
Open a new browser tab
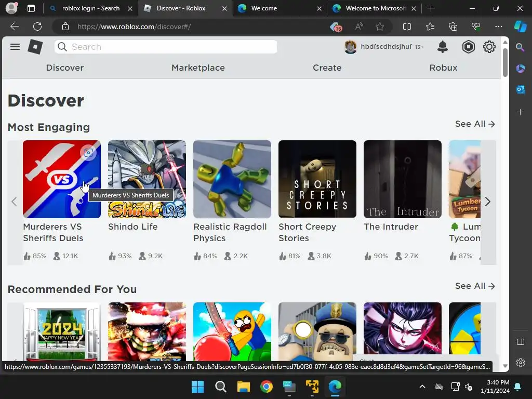(x=431, y=8)
